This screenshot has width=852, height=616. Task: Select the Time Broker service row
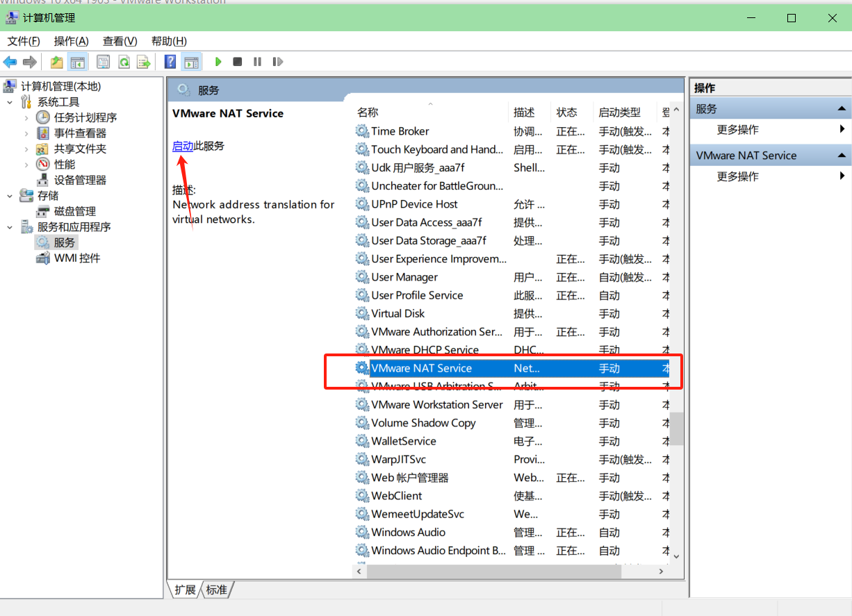click(x=512, y=131)
